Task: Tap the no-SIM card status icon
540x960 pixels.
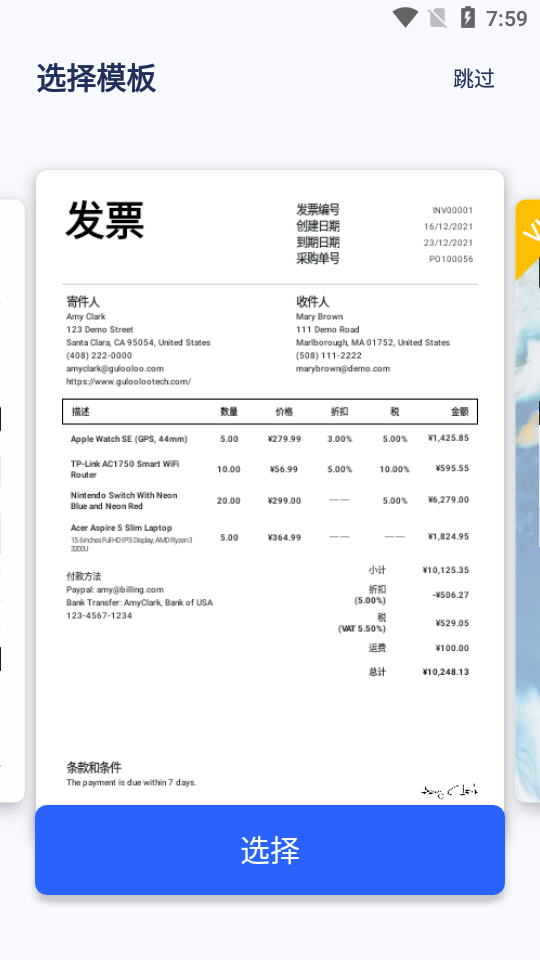Action: pyautogui.click(x=437, y=18)
